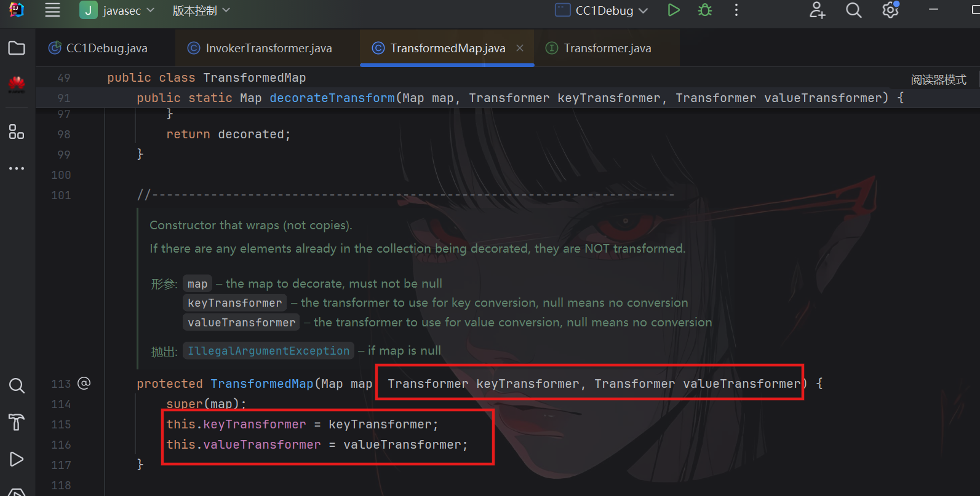Click line number 98 in gutter
This screenshot has height=496, width=980.
coord(63,134)
